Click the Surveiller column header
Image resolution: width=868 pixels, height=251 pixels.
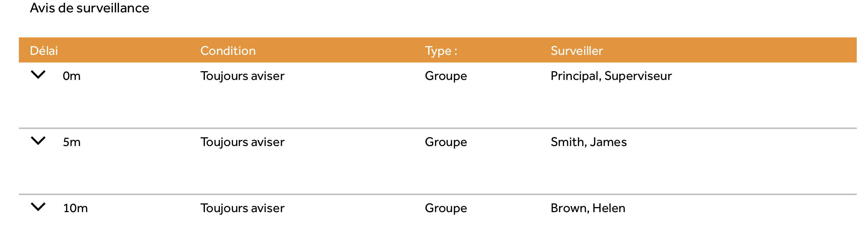click(577, 50)
